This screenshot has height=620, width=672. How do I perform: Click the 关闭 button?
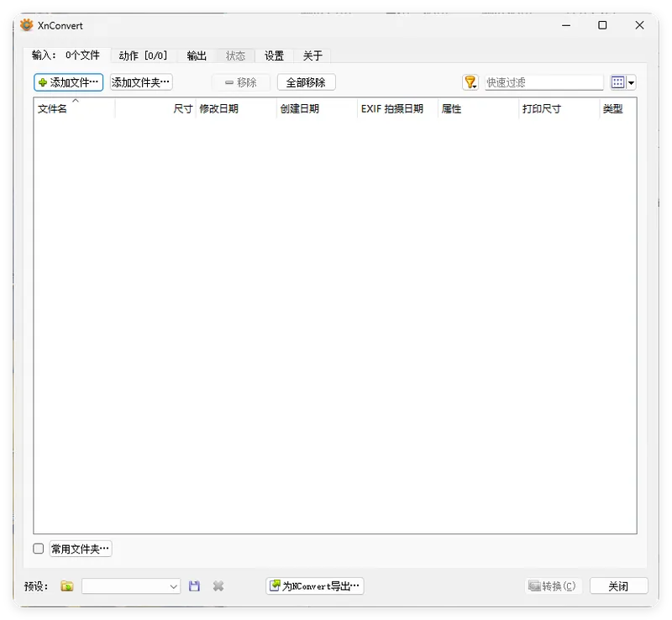618,586
